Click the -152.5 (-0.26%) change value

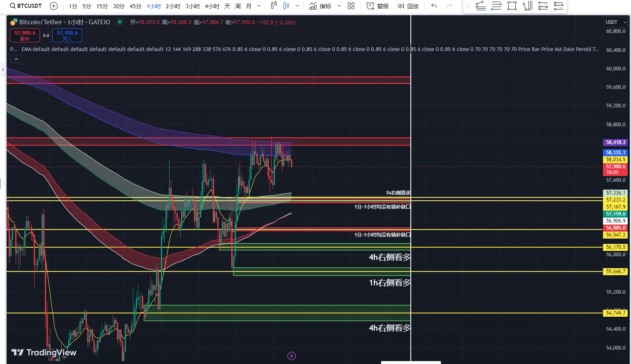point(276,22)
